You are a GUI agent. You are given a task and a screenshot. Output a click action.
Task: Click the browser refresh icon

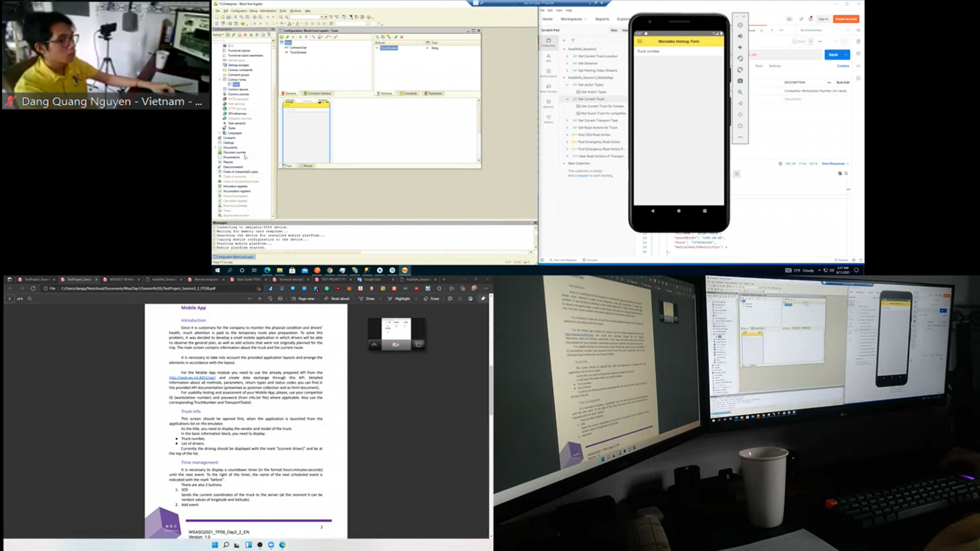point(33,289)
